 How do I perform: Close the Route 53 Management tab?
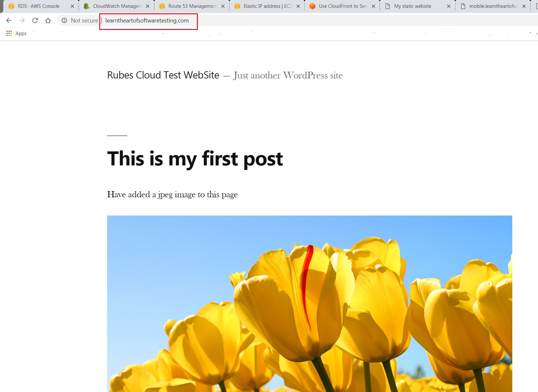(x=223, y=6)
